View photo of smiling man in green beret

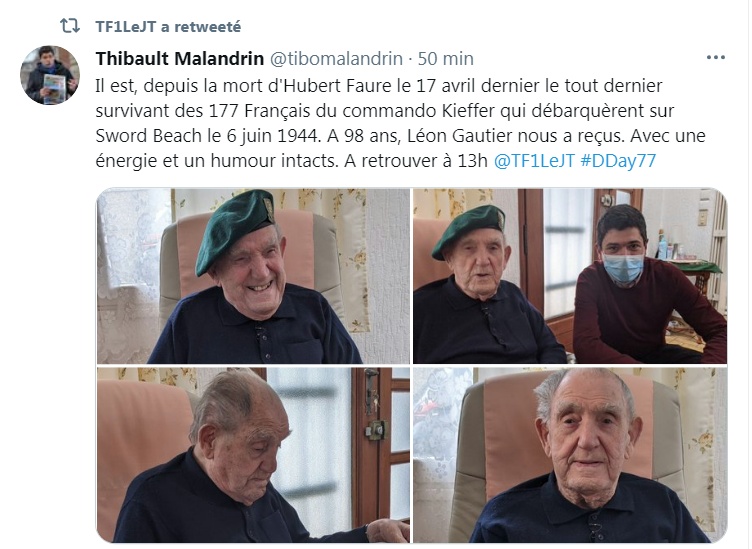[x=253, y=276]
